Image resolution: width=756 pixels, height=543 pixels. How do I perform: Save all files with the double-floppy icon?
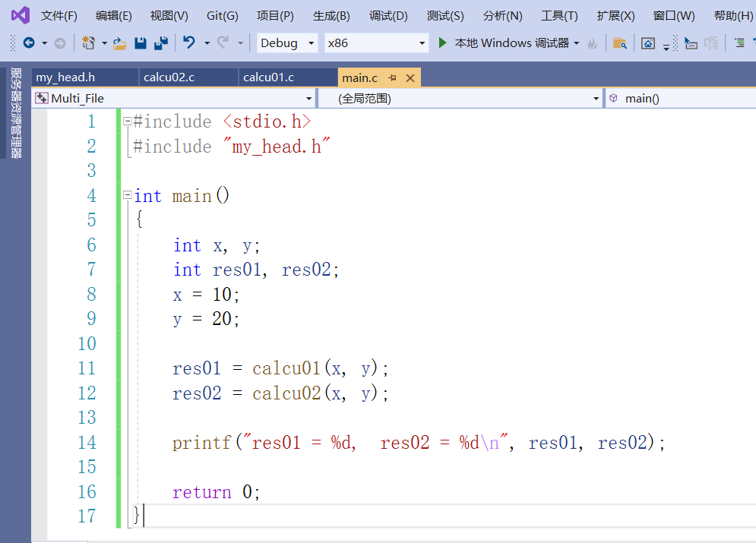tap(161, 43)
